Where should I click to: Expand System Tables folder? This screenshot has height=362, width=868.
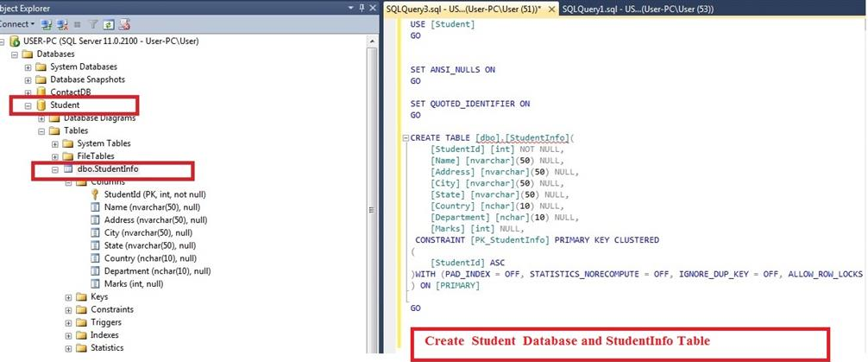pyautogui.click(x=55, y=143)
